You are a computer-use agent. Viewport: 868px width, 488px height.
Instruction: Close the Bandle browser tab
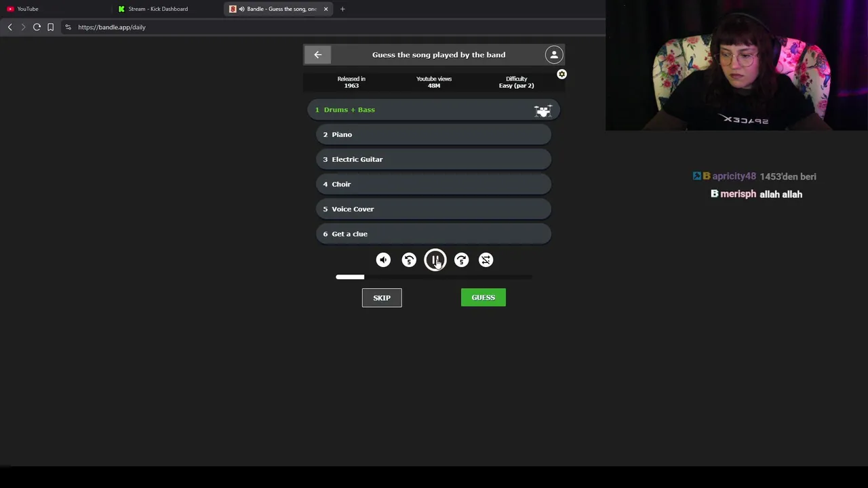325,9
